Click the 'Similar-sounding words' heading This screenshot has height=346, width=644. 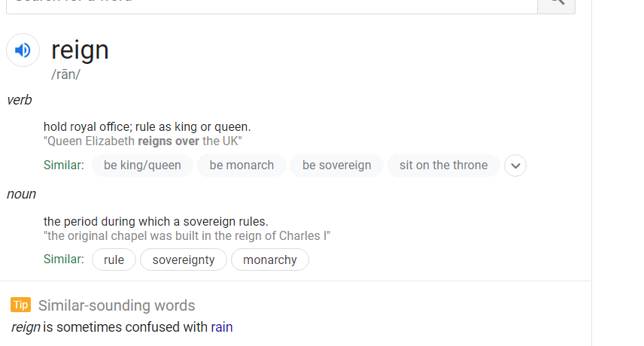[x=117, y=306]
